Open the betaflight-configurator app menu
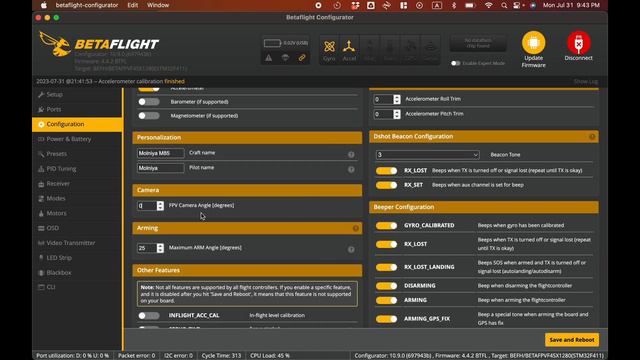This screenshot has height=360, width=640. point(87,5)
